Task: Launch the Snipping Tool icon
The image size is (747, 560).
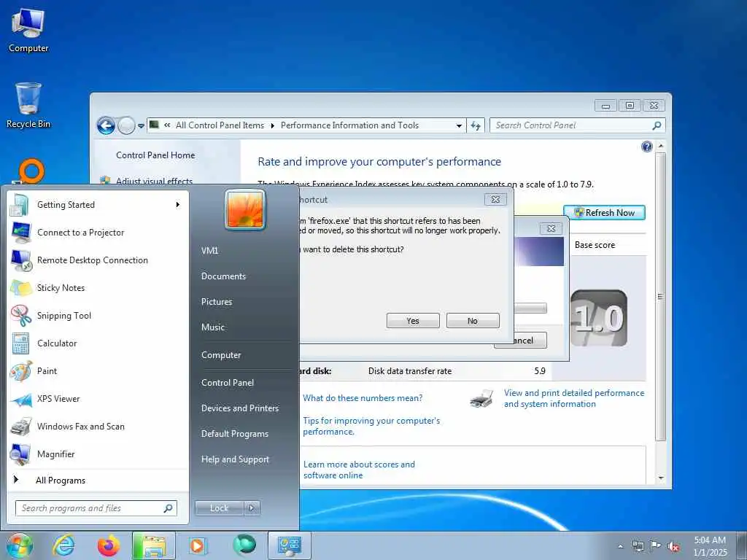Action: (x=21, y=316)
